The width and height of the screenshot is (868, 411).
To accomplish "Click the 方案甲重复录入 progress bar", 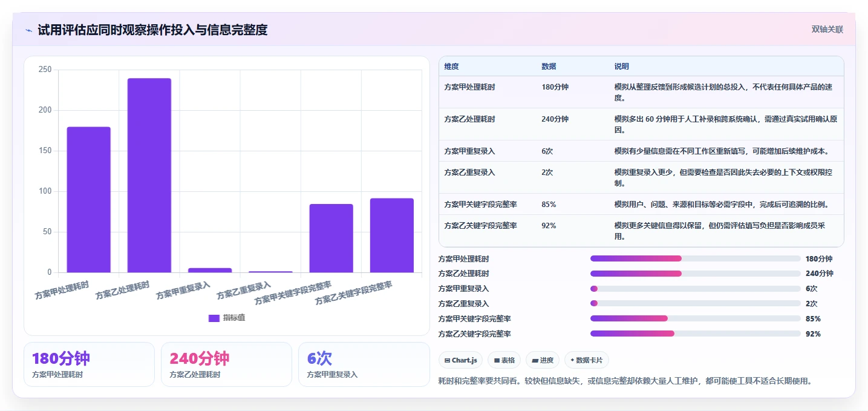I will click(x=696, y=289).
